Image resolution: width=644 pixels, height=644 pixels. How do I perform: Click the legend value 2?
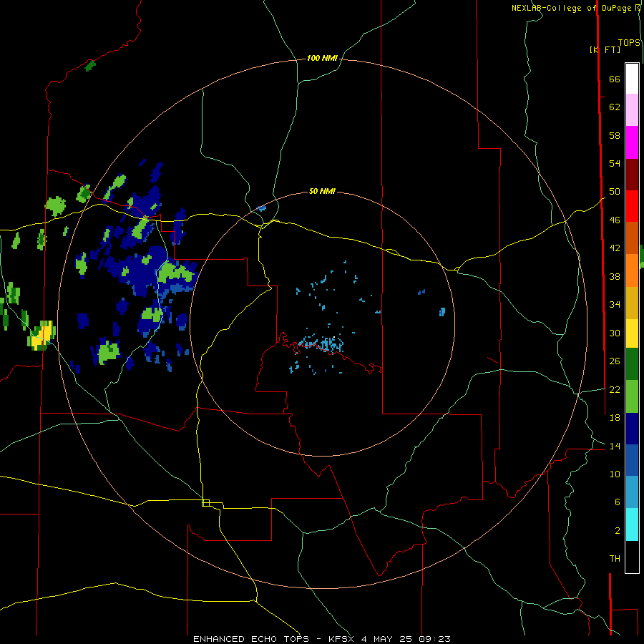click(x=618, y=530)
